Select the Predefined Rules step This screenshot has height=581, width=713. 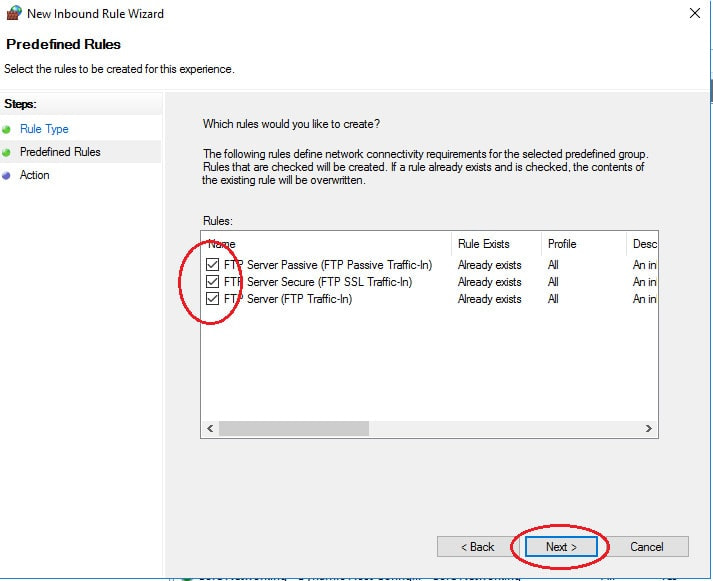(60, 152)
